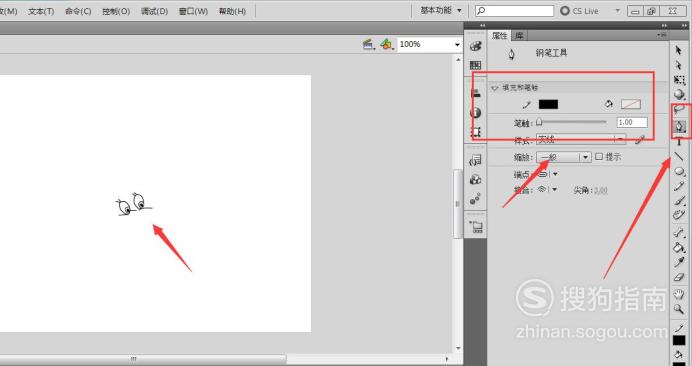This screenshot has height=366, width=692.
Task: Click the 笔触 stroke width slider handle
Action: pos(539,122)
